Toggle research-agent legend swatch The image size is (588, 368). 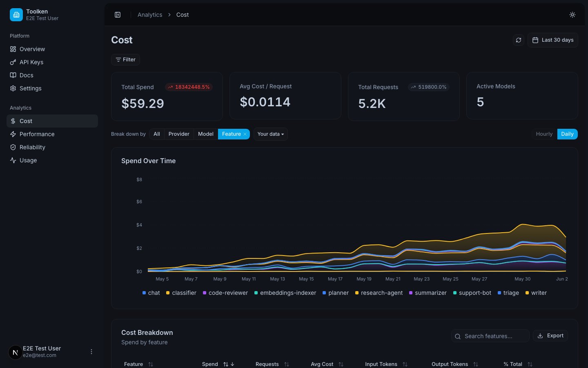[x=357, y=293]
